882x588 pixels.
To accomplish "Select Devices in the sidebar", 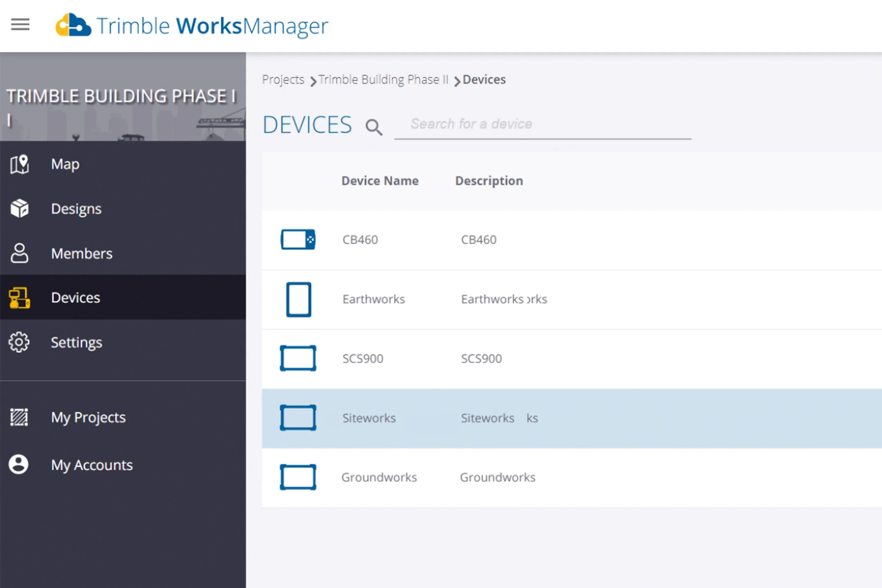I will 75,297.
